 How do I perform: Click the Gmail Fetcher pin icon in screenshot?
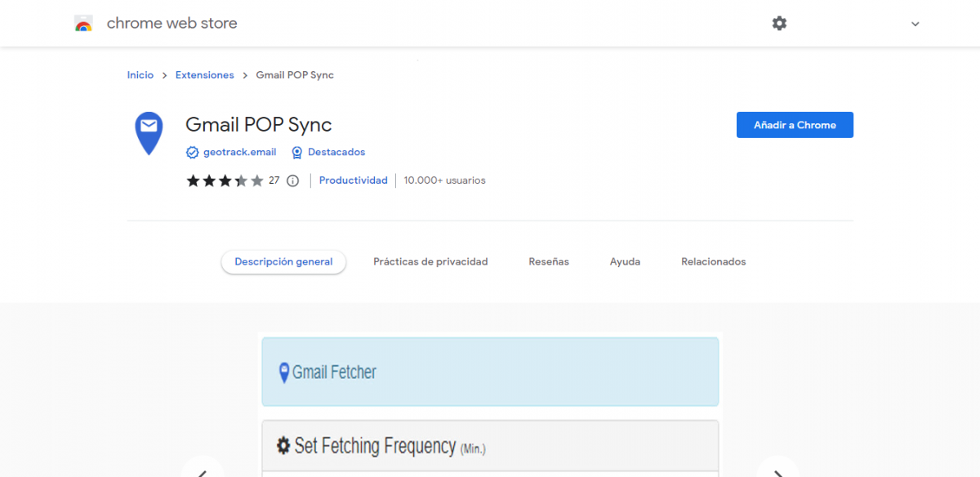tap(284, 372)
